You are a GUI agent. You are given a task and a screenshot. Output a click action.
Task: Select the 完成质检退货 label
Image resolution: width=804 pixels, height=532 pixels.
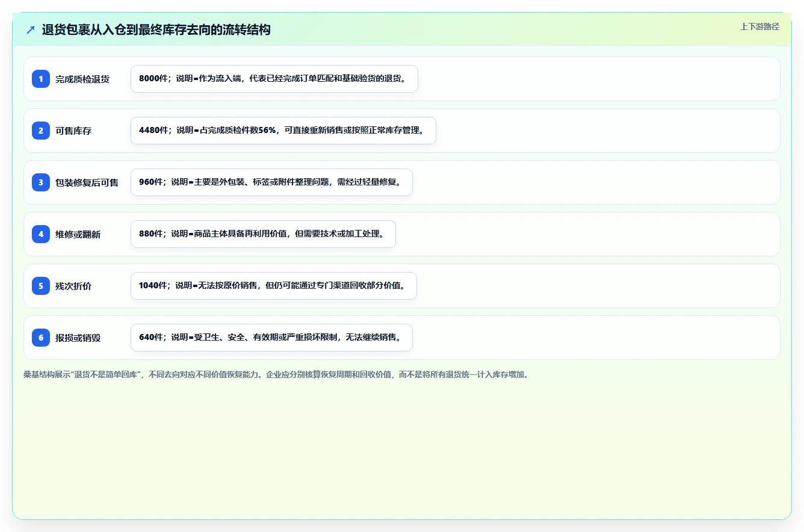click(82, 79)
